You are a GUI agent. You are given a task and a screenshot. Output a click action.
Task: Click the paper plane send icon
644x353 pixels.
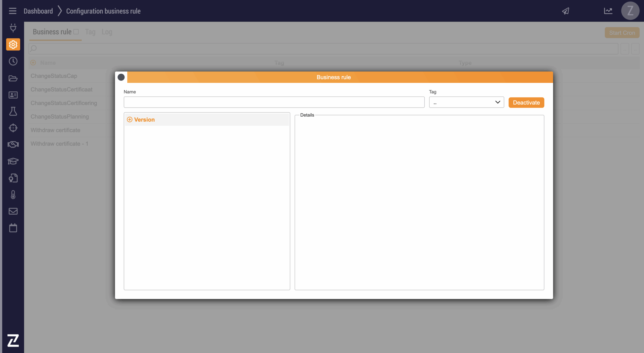566,11
